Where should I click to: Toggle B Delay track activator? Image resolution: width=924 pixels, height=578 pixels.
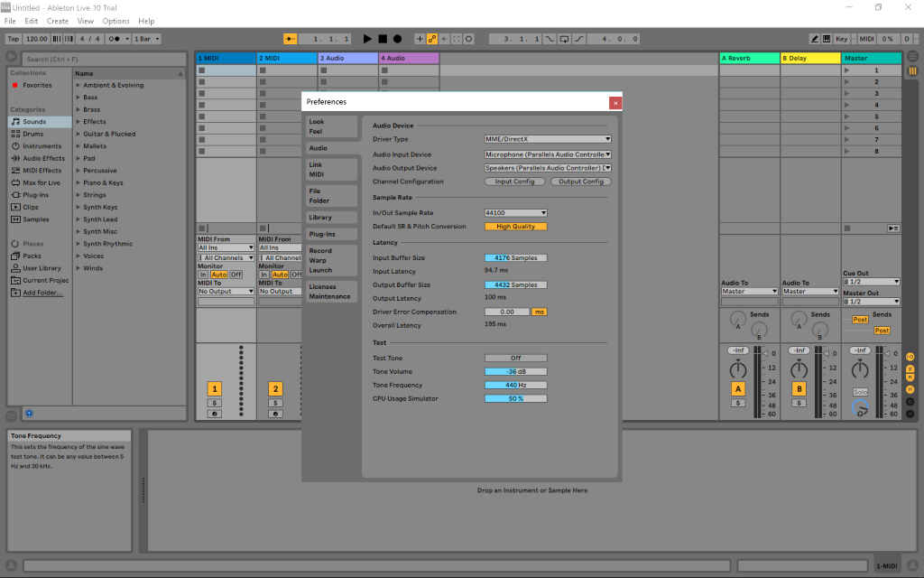(x=799, y=388)
